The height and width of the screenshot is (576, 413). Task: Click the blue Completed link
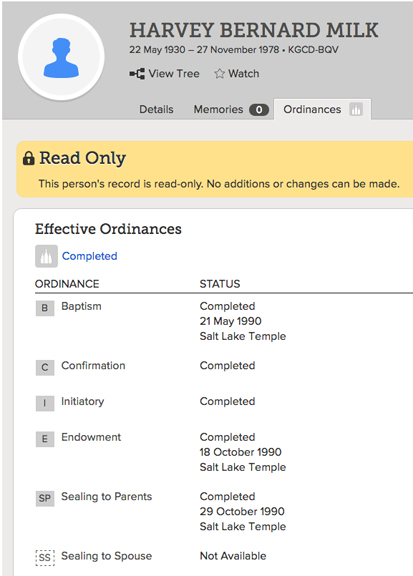(x=90, y=256)
